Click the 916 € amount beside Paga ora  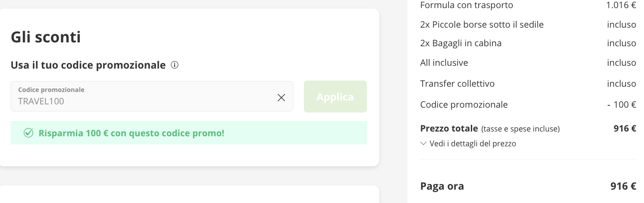[x=623, y=186]
